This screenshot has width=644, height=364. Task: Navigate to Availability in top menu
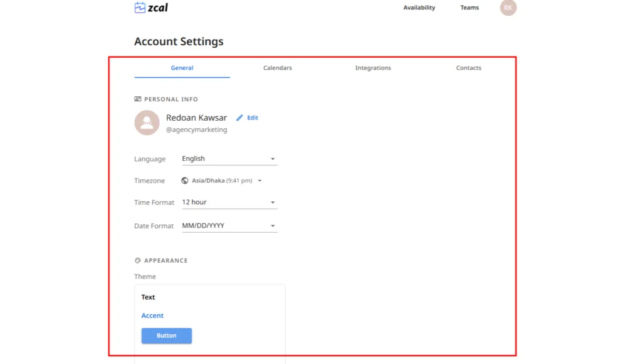[419, 8]
